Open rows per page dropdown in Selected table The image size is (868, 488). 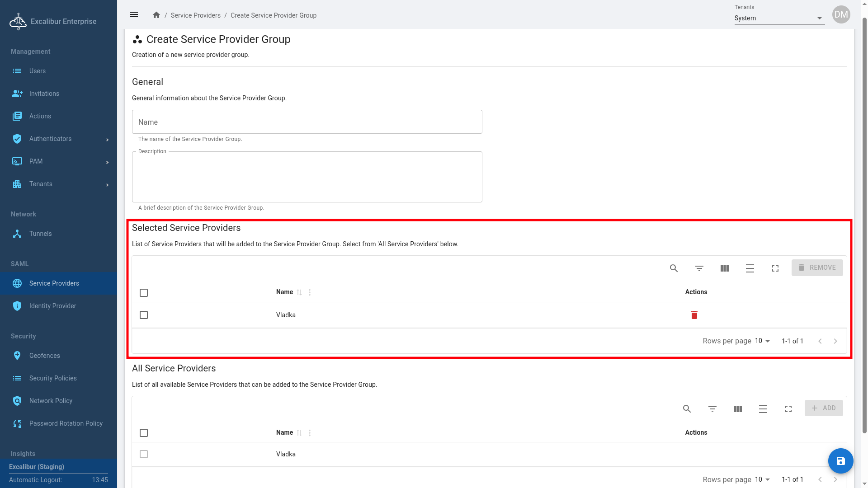[762, 341]
